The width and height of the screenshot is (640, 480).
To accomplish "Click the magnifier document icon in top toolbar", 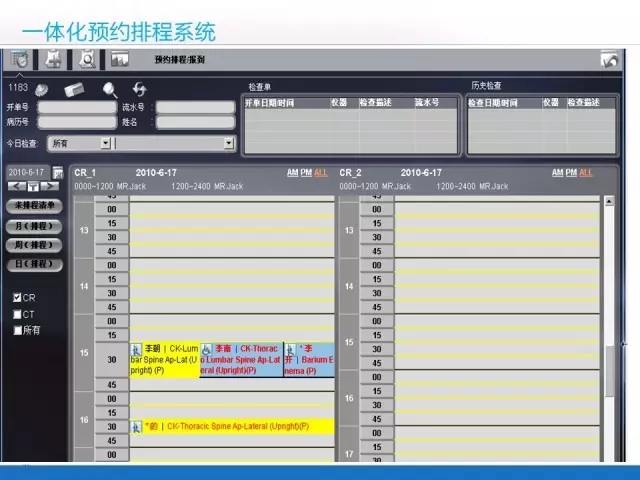I will pos(87,60).
